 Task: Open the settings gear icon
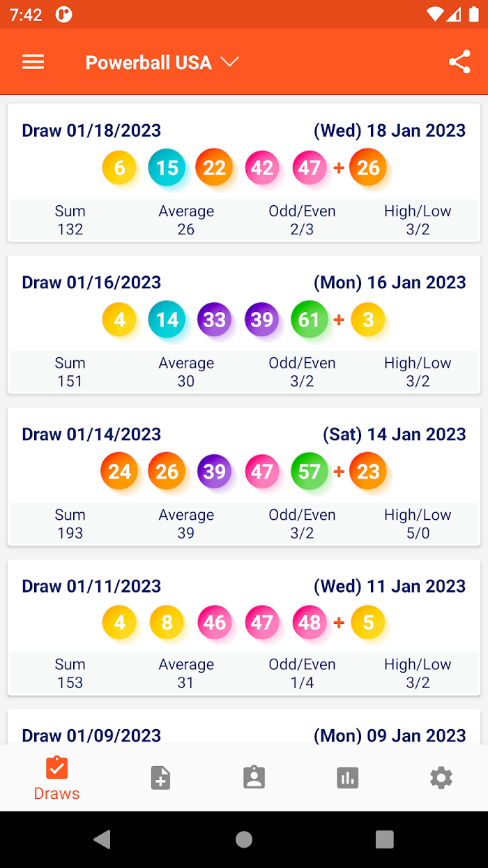tap(441, 777)
